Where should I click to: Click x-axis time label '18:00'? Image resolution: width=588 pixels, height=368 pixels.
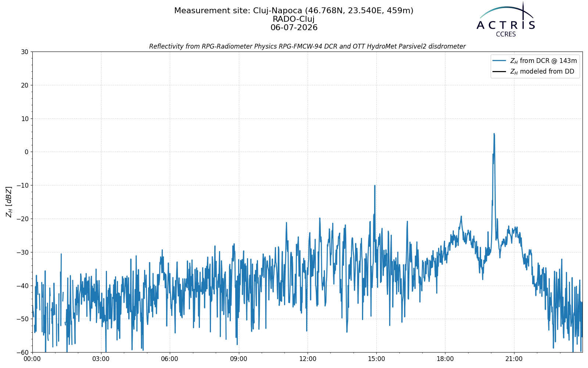point(445,359)
